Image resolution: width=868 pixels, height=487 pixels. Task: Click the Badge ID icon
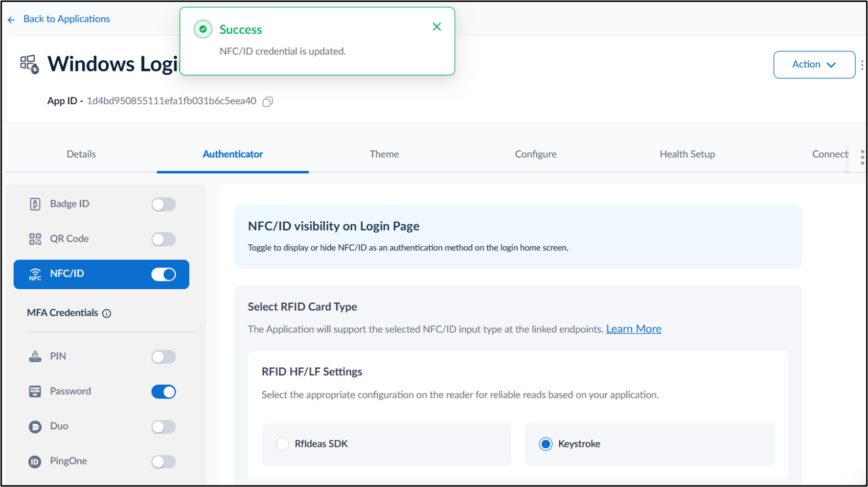pos(35,204)
